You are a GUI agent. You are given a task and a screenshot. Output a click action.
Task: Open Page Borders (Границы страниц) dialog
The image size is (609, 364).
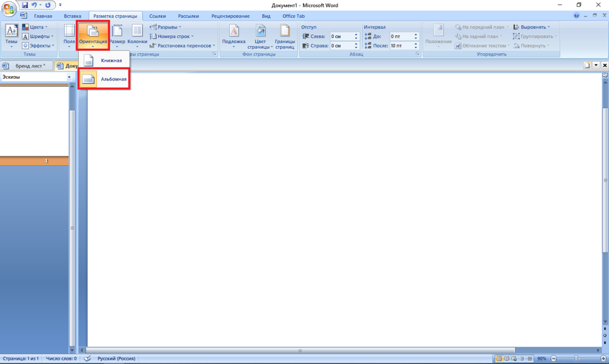[x=285, y=37]
